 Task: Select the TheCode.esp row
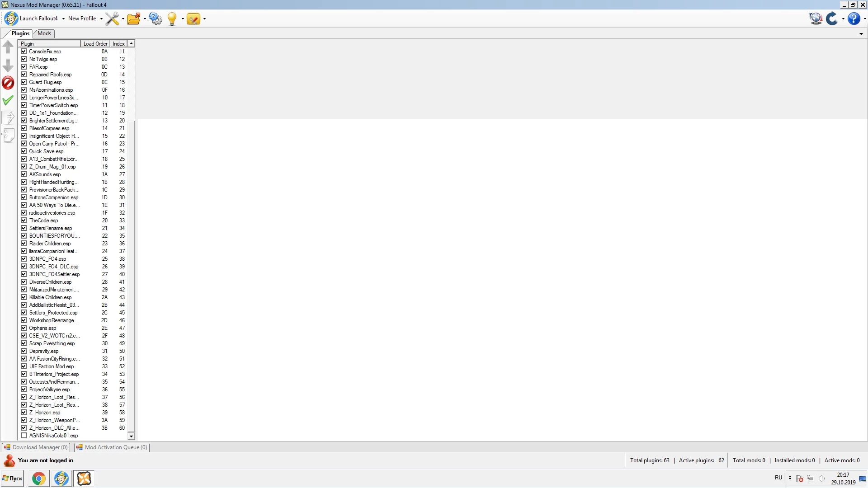(x=72, y=221)
